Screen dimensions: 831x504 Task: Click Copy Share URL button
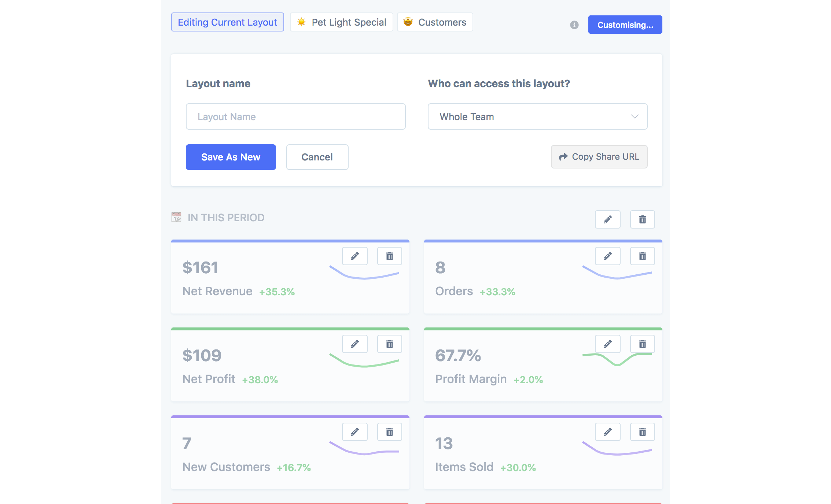click(x=599, y=157)
